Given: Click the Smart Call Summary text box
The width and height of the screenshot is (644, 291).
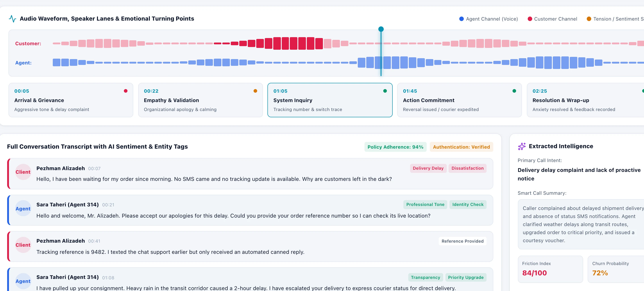Looking at the screenshot, I should 581,224.
